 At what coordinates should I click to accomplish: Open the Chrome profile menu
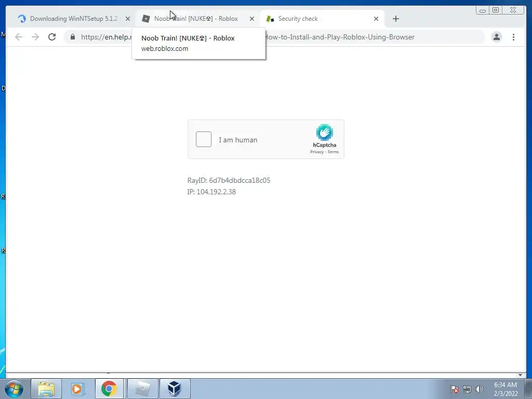(497, 37)
